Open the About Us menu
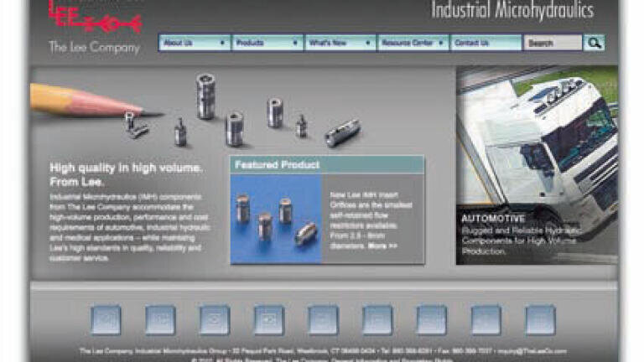The height and width of the screenshot is (362, 644). [195, 43]
